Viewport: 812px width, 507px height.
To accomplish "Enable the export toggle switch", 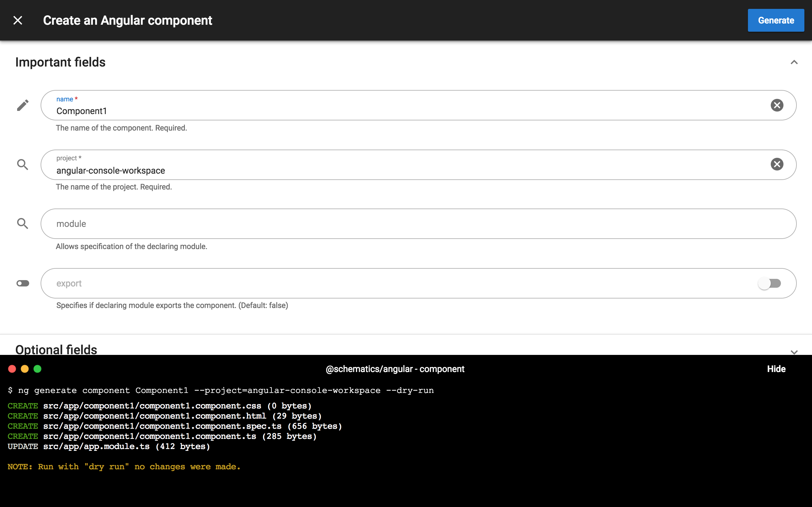I will (x=769, y=283).
